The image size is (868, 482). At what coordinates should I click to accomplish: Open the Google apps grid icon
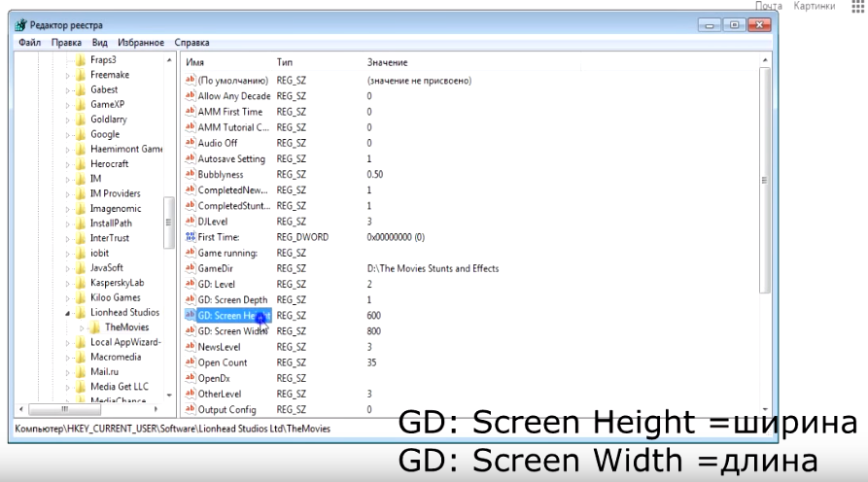coord(858,5)
